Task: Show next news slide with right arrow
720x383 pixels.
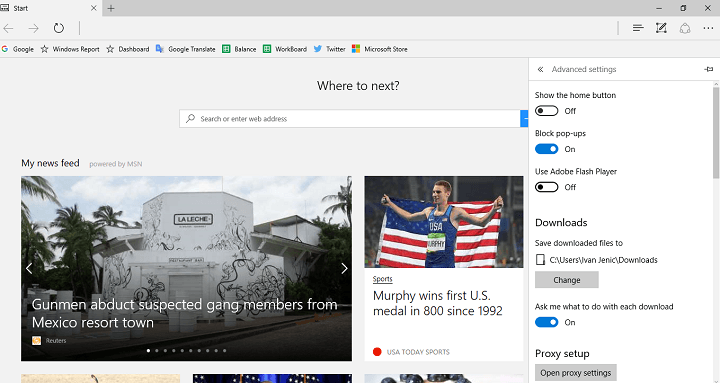Action: tap(344, 268)
